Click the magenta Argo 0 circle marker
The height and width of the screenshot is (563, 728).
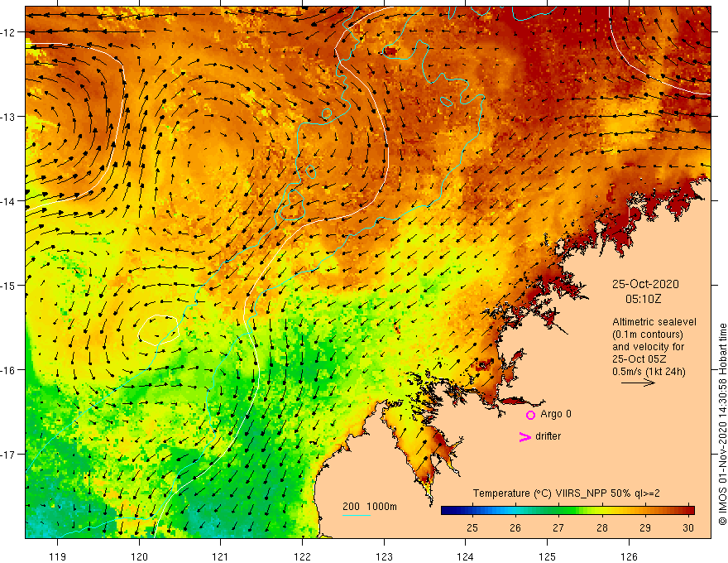click(x=530, y=415)
